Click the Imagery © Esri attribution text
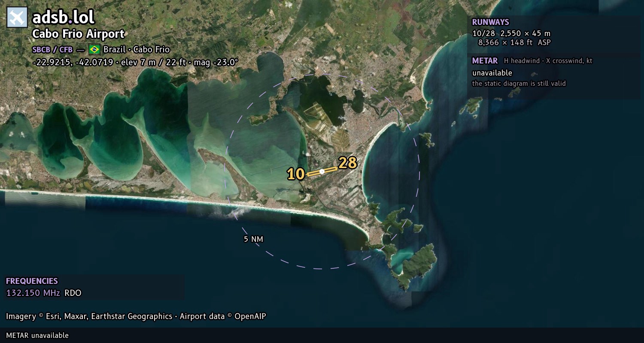This screenshot has height=343, width=644. pyautogui.click(x=89, y=316)
